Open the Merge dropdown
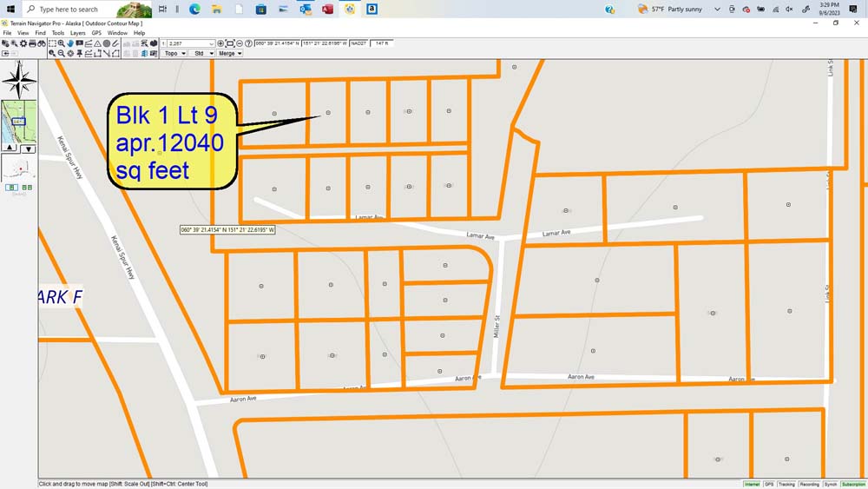This screenshot has height=489, width=868. 230,54
